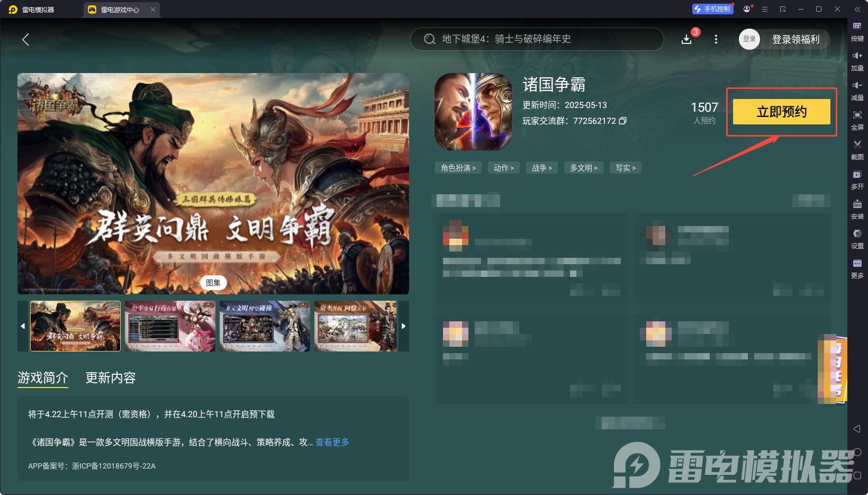Open the 战争 category tag
868x495 pixels.
coord(542,168)
